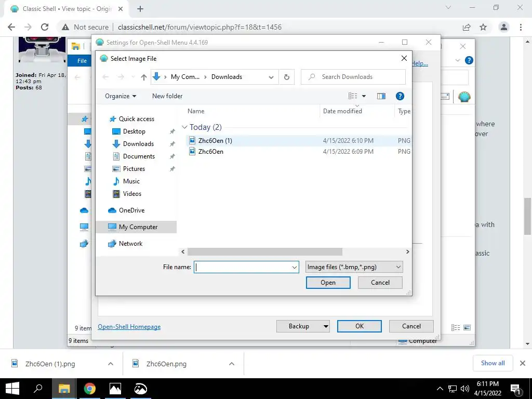532x399 pixels.
Task: Click the horizontal scrollbar in file list
Action: coord(264,252)
